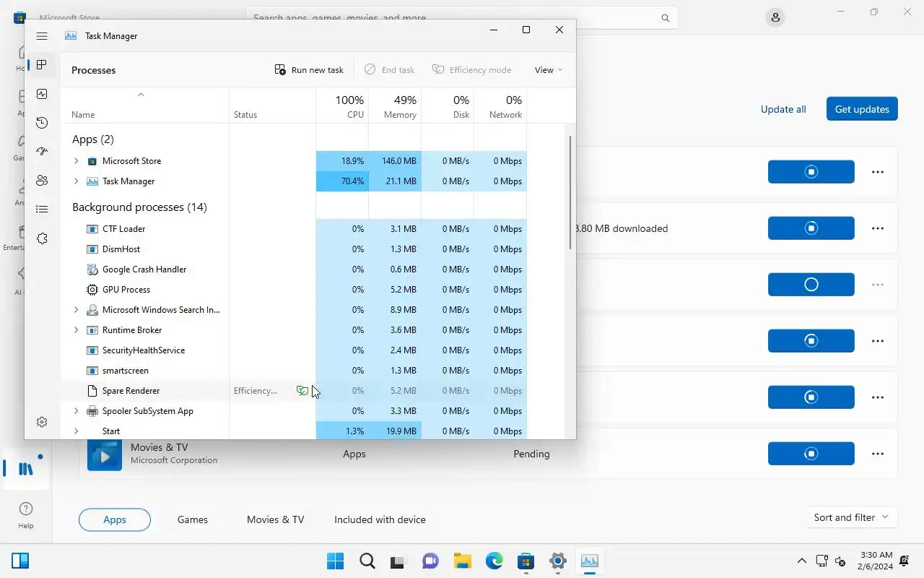Stop Movies & TV pending update

pos(811,454)
